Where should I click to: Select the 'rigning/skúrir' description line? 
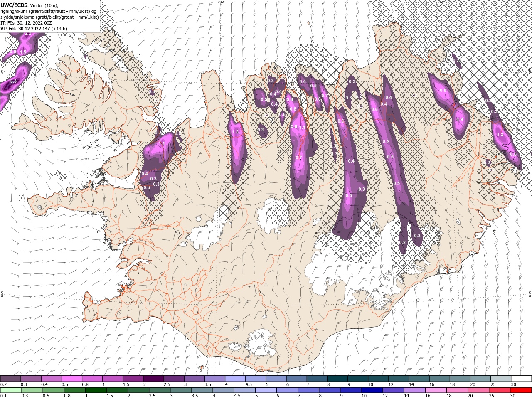coord(49,11)
